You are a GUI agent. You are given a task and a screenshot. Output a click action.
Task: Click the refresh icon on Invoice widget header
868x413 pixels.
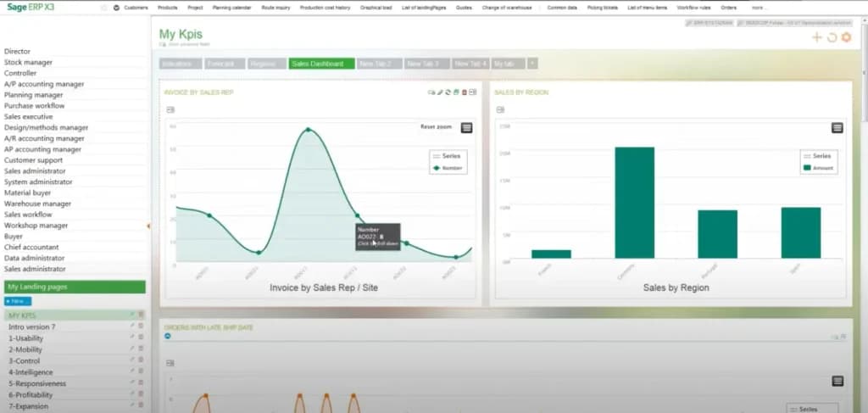[x=448, y=92]
